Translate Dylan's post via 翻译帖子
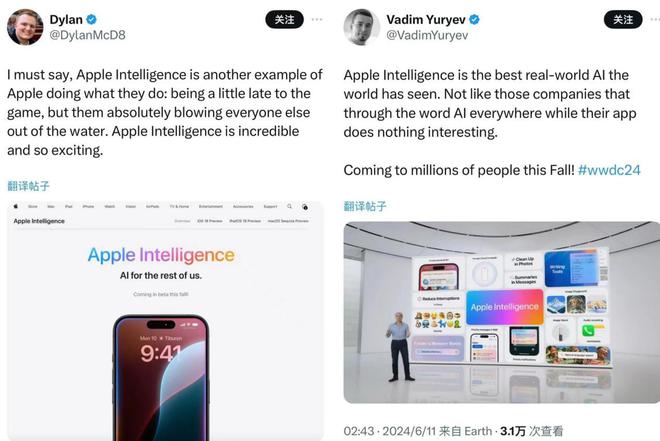Screen dimensions: 660x441 [x=28, y=186]
